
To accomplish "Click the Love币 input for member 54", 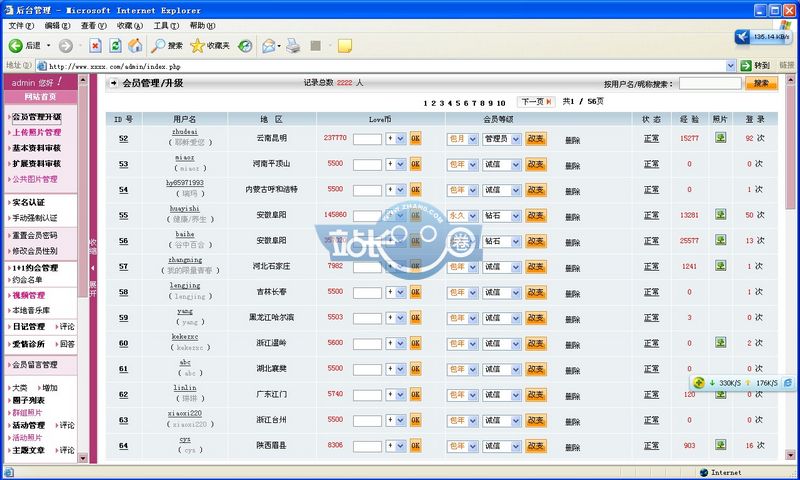I will (367, 190).
